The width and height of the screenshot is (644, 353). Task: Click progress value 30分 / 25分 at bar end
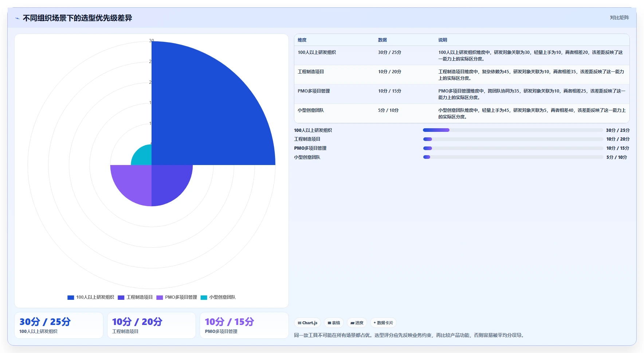pos(618,130)
